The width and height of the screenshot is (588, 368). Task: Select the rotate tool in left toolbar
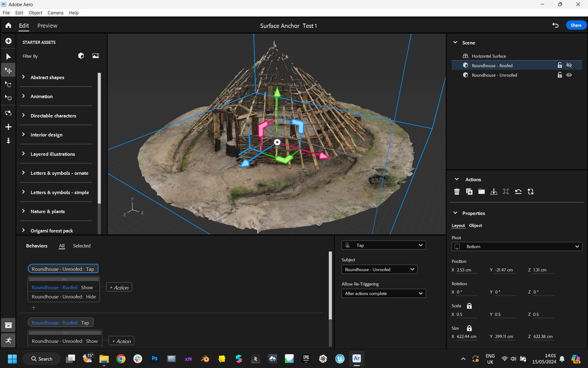point(8,84)
